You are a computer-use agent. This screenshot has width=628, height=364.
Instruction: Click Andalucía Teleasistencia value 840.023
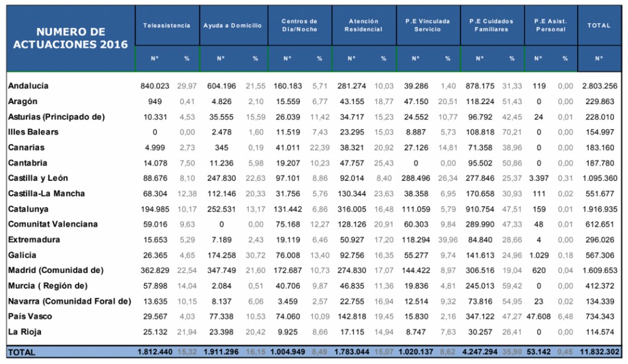[x=155, y=86]
